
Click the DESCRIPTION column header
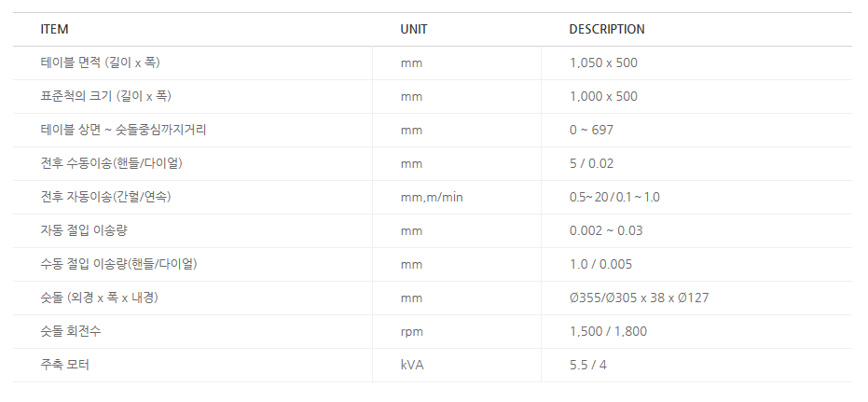pos(606,29)
